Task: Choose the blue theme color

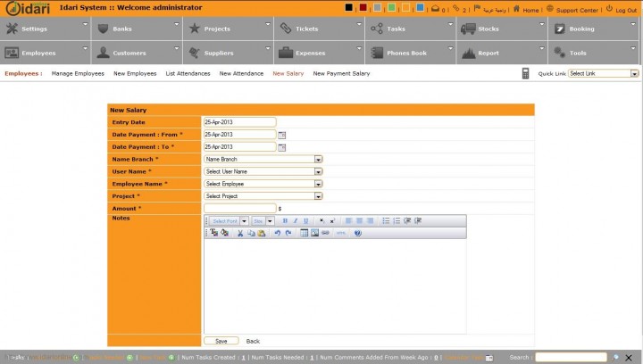Action: 421,7
